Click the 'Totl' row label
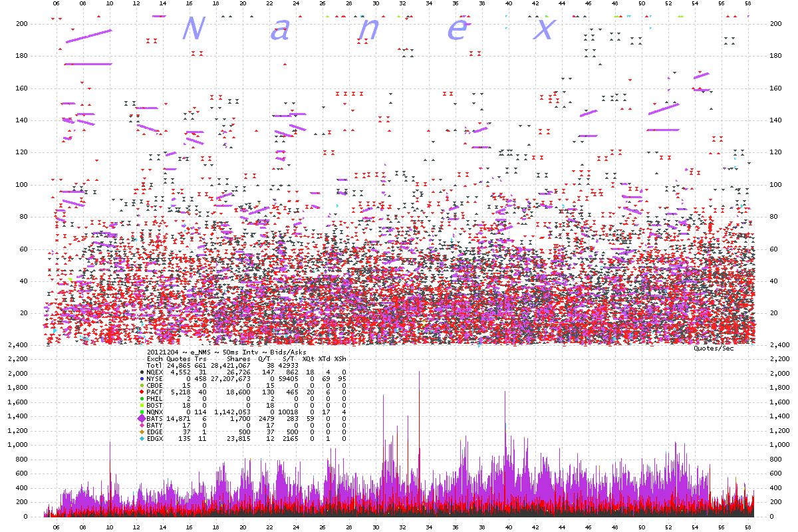798x532 pixels. click(x=154, y=366)
